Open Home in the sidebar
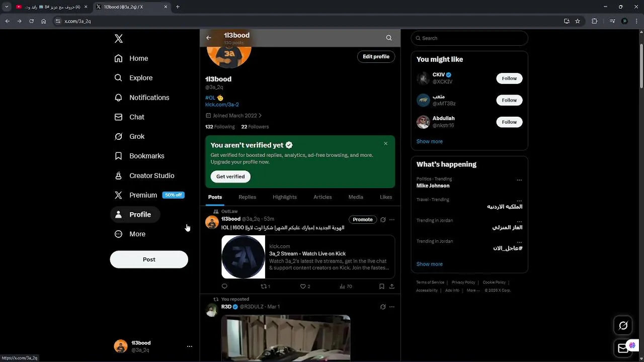Viewport: 644px width, 362px height. point(131,58)
